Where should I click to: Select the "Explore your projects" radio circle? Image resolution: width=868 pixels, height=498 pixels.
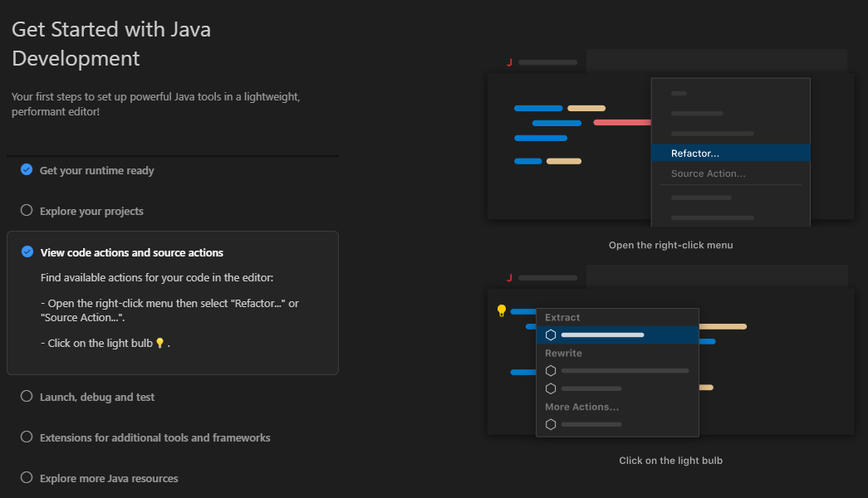pyautogui.click(x=26, y=210)
